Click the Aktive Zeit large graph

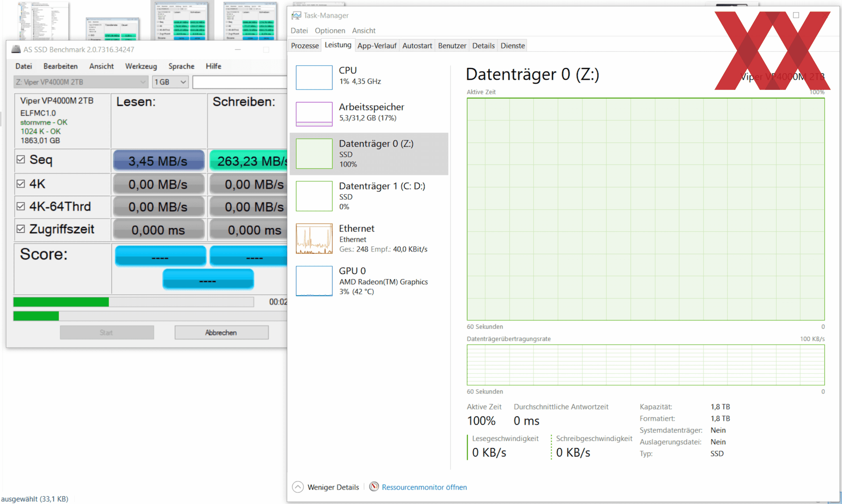(x=646, y=209)
